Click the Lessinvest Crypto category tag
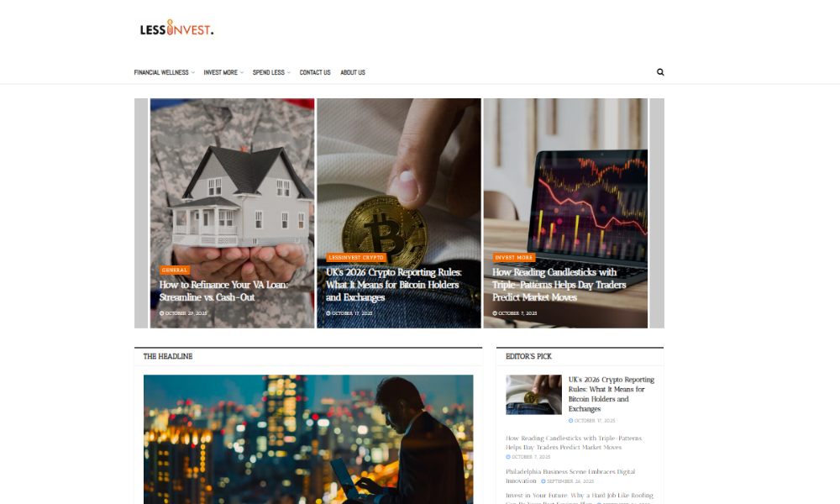The width and height of the screenshot is (840, 504). click(x=356, y=258)
